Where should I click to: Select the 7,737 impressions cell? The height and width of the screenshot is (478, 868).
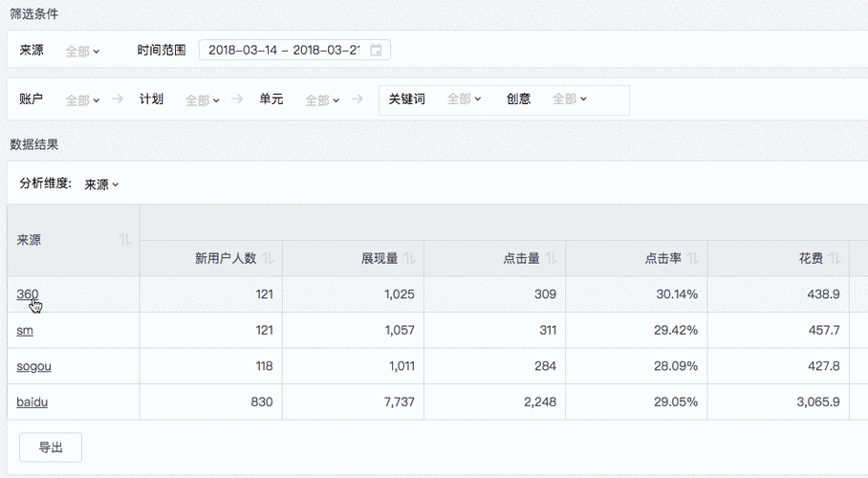[353, 402]
